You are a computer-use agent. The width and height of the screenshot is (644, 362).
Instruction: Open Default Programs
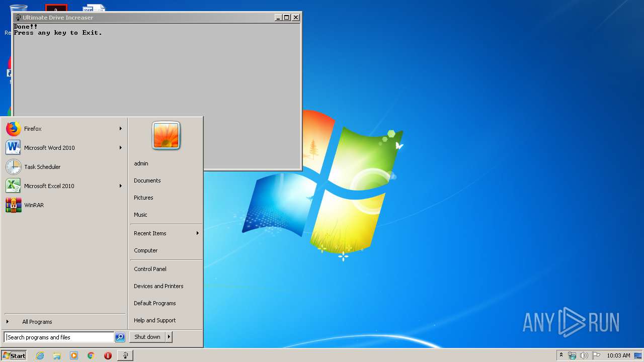(166, 303)
